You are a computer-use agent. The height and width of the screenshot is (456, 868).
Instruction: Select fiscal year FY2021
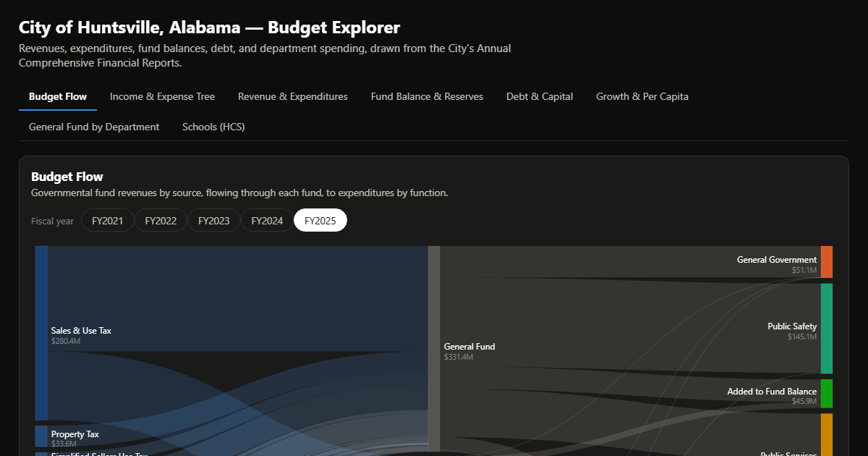(x=108, y=221)
